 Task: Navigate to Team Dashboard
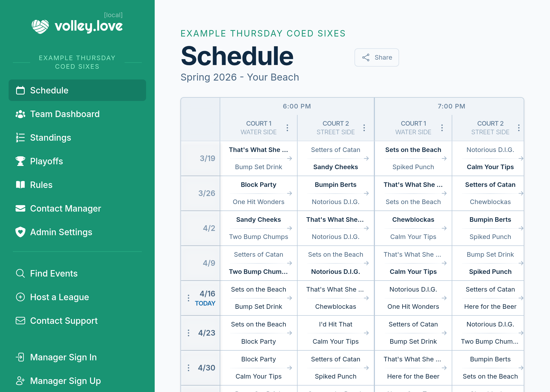click(x=65, y=114)
